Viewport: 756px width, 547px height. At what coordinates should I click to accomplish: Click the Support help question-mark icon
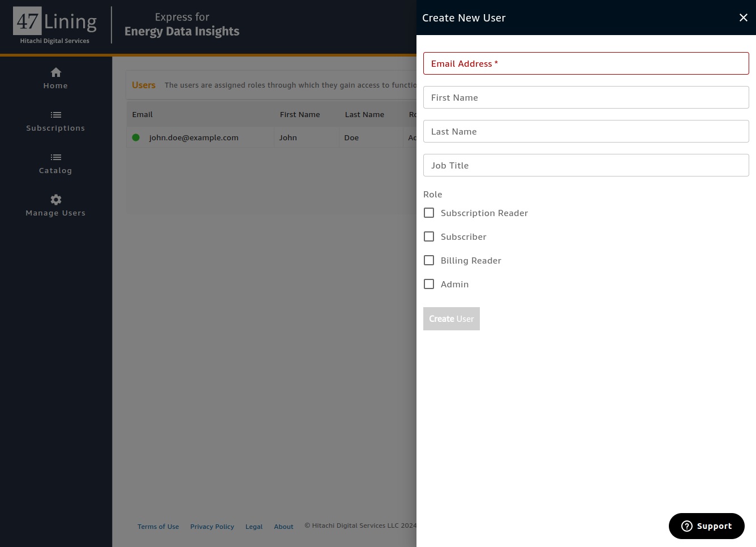pos(687,526)
